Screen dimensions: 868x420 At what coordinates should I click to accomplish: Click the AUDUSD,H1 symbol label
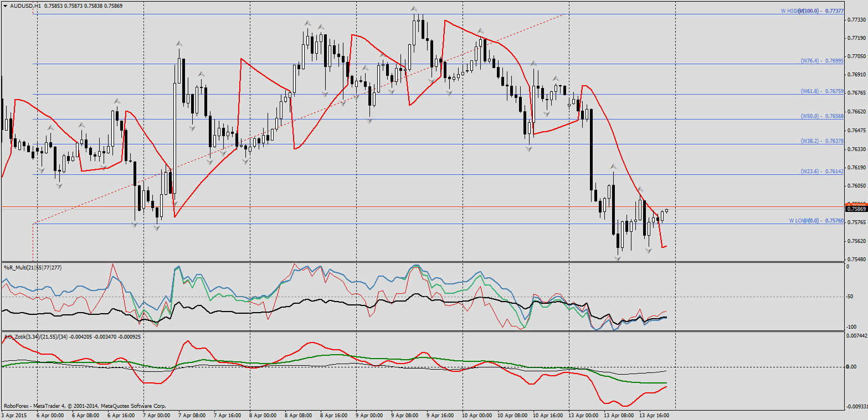[x=25, y=6]
